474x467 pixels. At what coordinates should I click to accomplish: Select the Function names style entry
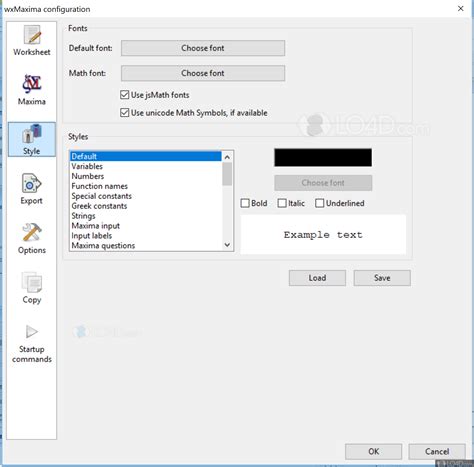146,186
